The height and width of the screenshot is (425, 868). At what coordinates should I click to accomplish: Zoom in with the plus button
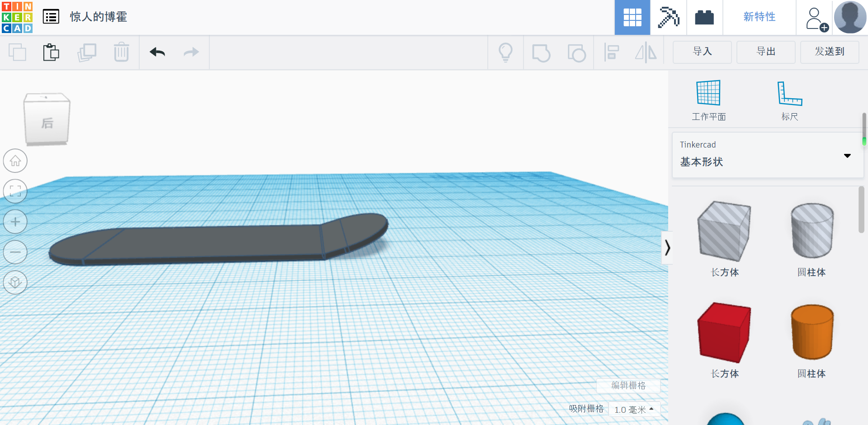click(15, 222)
